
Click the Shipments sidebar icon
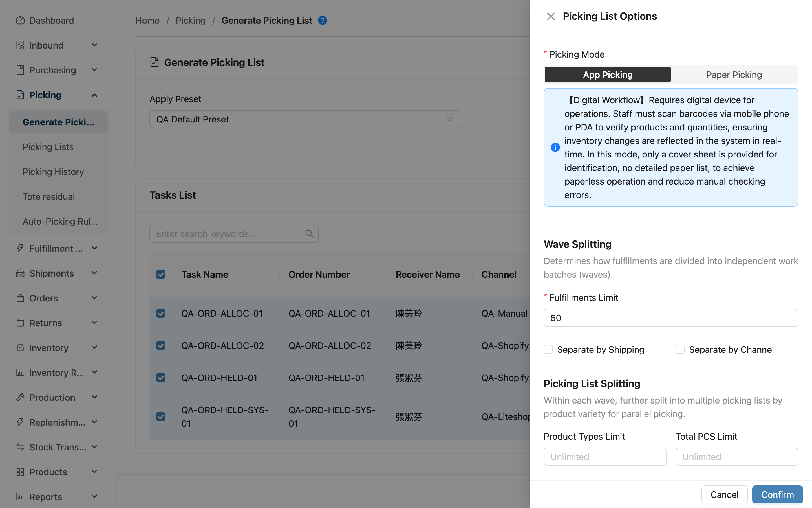tap(20, 273)
